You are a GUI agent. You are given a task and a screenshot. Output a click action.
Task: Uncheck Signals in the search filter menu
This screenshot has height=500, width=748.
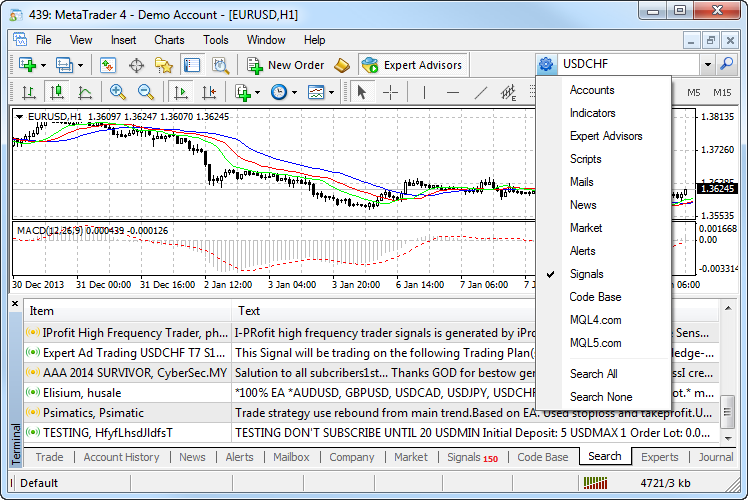pos(586,274)
